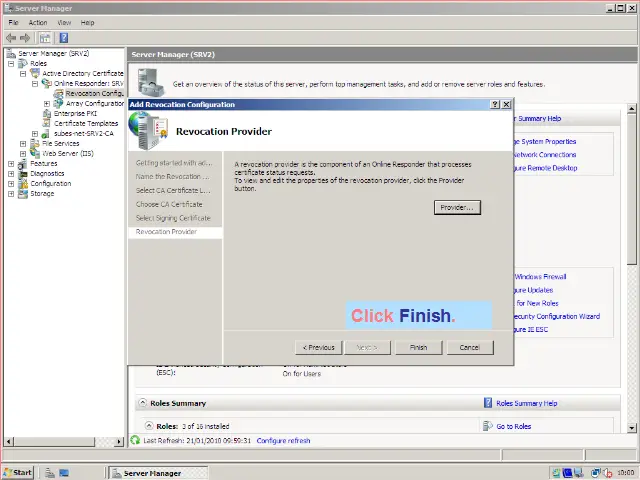Viewport: 640px width, 480px height.
Task: Open the Help menu
Action: (x=87, y=23)
